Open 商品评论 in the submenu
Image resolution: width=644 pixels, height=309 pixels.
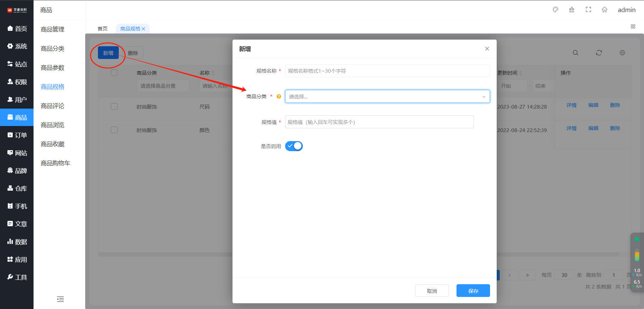(x=52, y=106)
